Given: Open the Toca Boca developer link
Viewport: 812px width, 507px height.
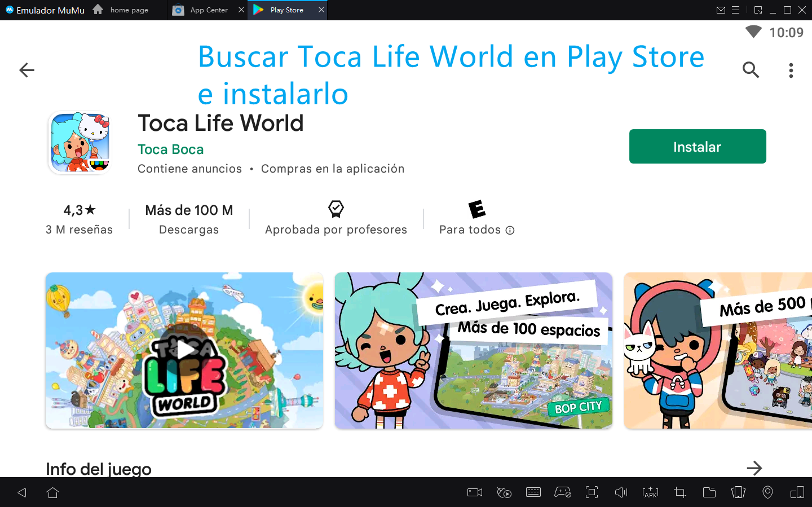Looking at the screenshot, I should coord(170,149).
